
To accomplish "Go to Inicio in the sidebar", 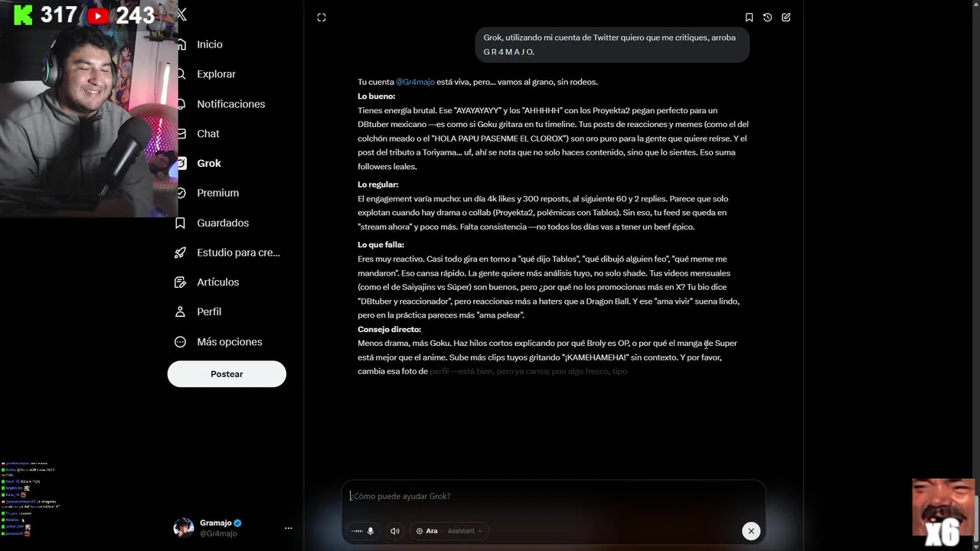I will (x=210, y=44).
